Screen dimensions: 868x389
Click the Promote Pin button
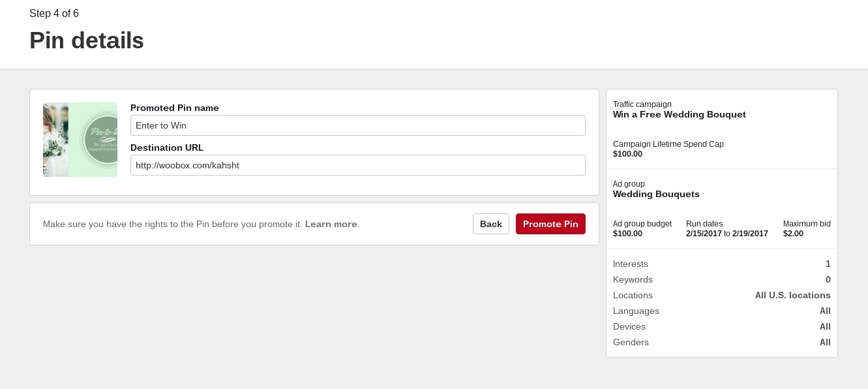coord(550,224)
